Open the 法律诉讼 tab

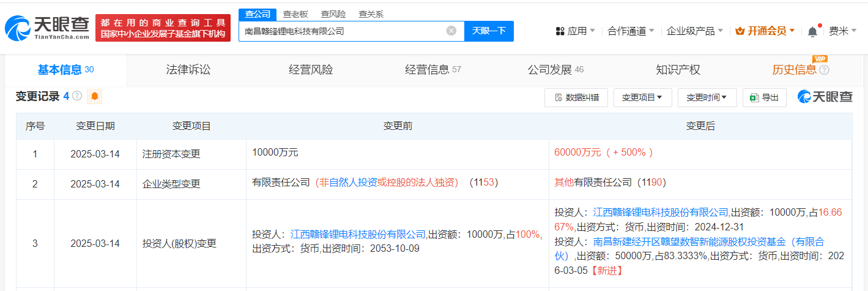[x=188, y=70]
